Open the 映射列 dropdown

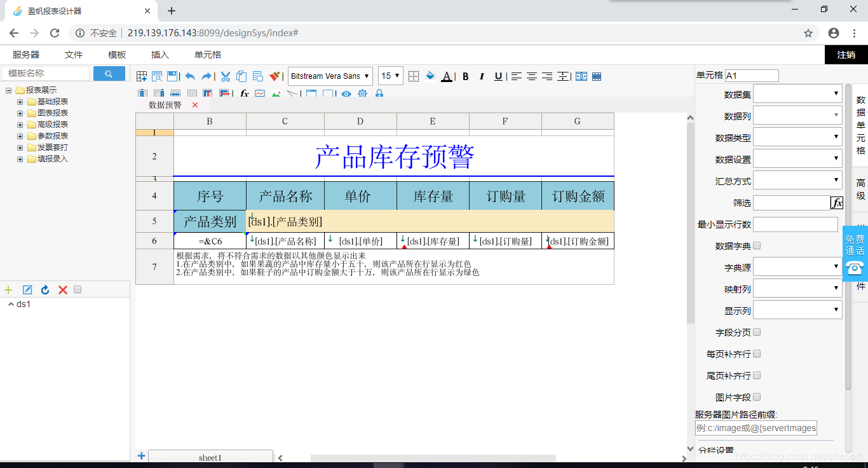click(797, 289)
